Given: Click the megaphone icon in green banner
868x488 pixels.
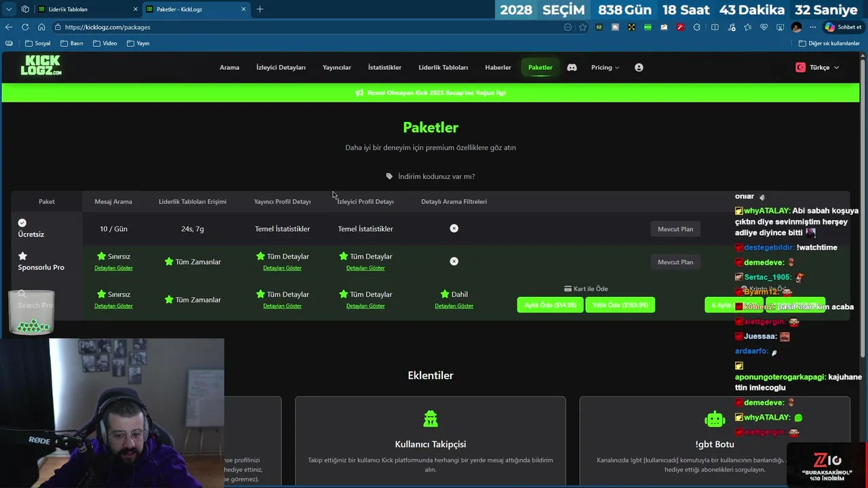Looking at the screenshot, I should tap(359, 93).
